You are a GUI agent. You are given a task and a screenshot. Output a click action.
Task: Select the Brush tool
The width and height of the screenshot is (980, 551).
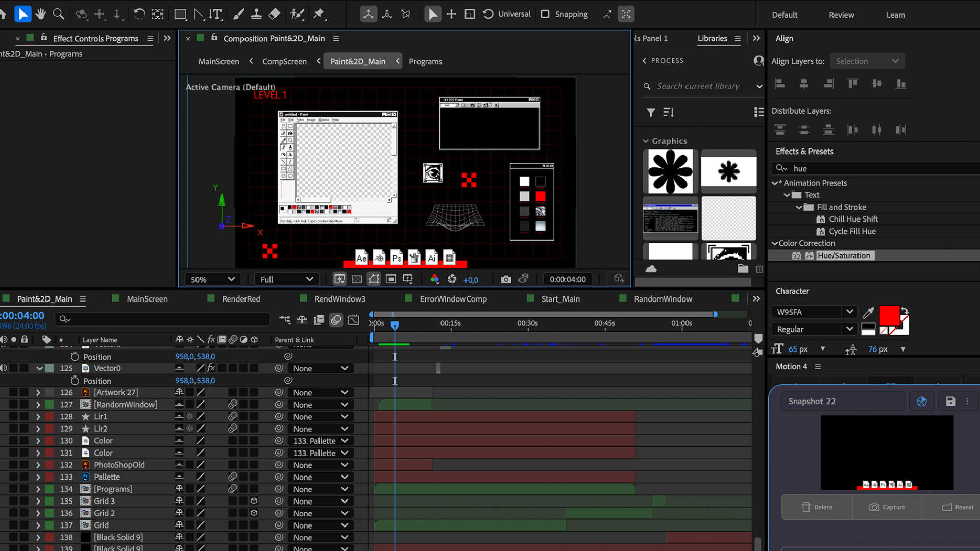coord(238,14)
